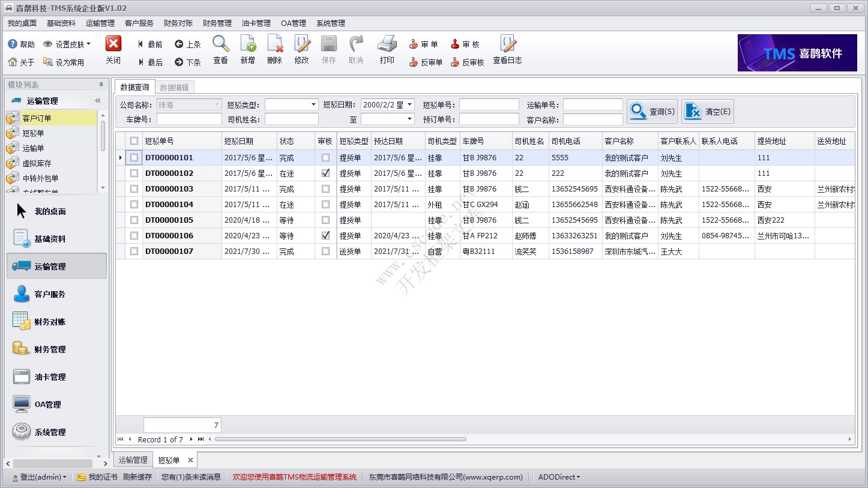Open OA管理 module in sidebar
Screen dimensions: 868x488
pos(56,405)
